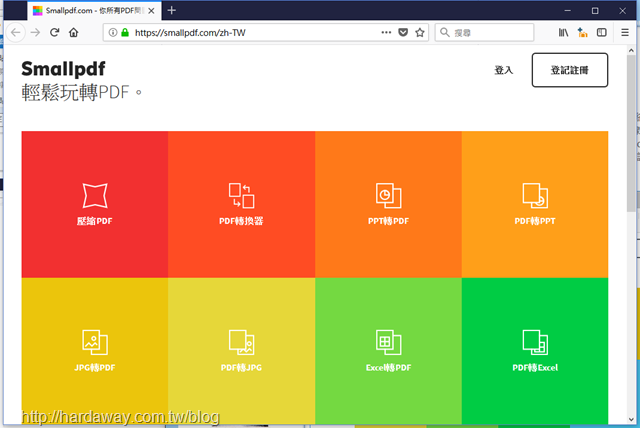The image size is (640, 428).
Task: Click the 登記註冊 sign-up button
Action: (570, 70)
